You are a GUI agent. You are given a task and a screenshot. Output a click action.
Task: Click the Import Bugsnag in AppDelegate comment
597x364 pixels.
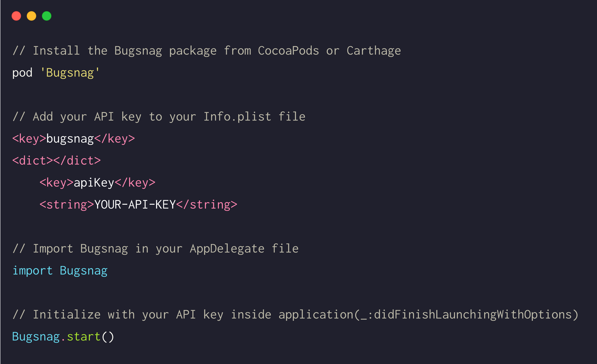tap(156, 249)
